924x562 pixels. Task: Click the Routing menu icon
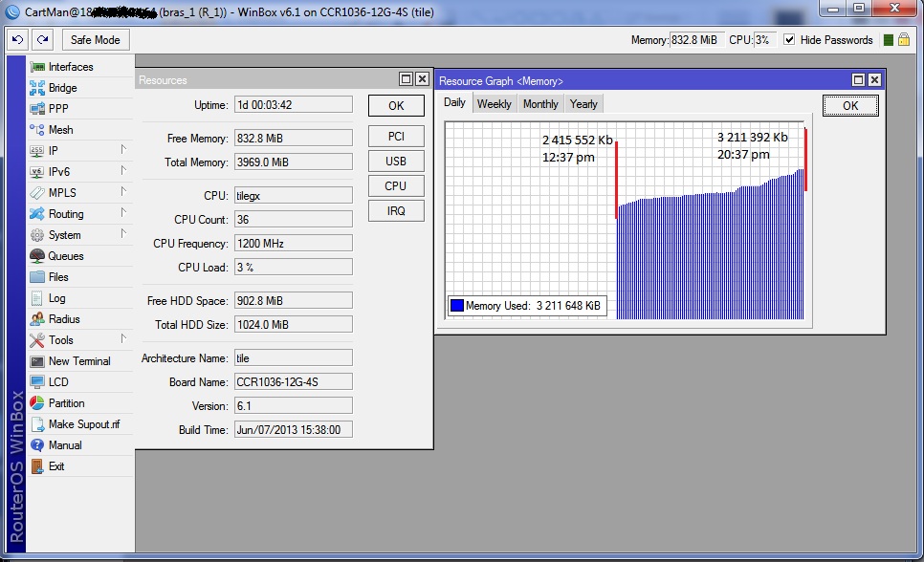coord(37,214)
